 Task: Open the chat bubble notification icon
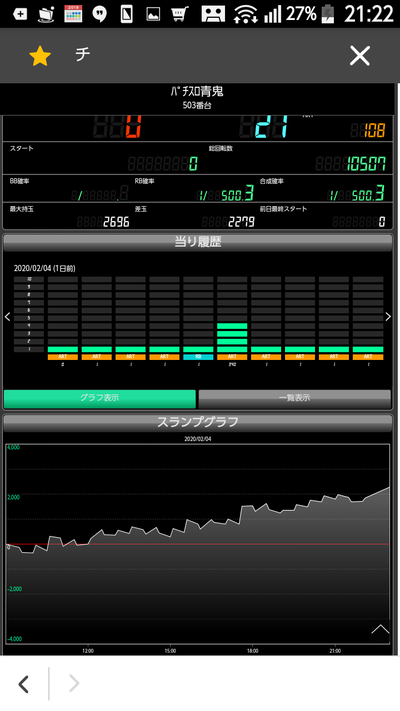tap(99, 15)
